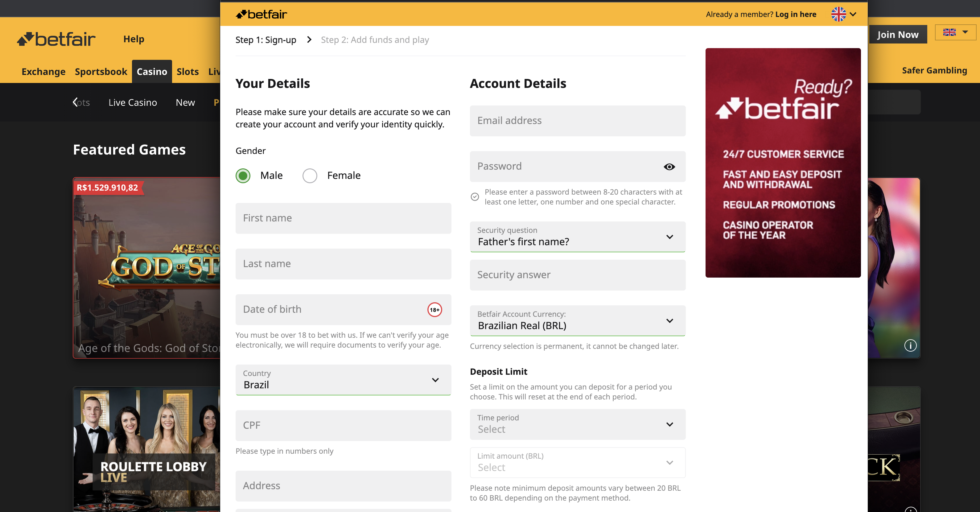Click the 18+ age badge icon

tap(434, 310)
